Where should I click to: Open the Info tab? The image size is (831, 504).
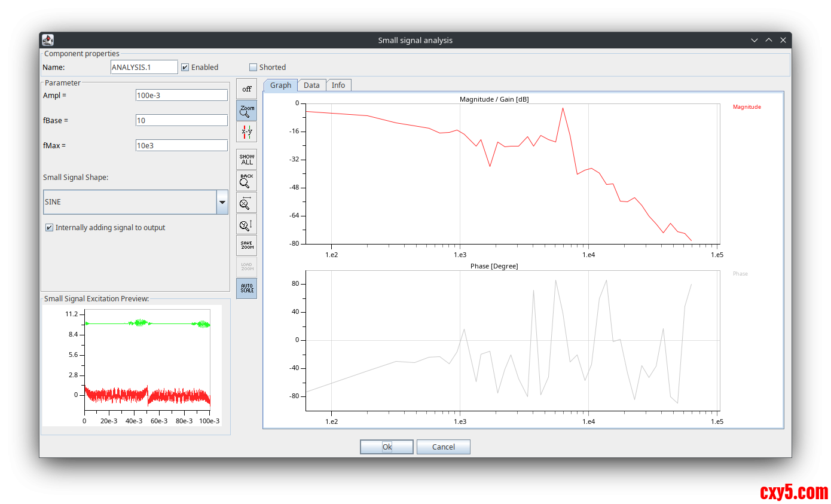pos(338,85)
